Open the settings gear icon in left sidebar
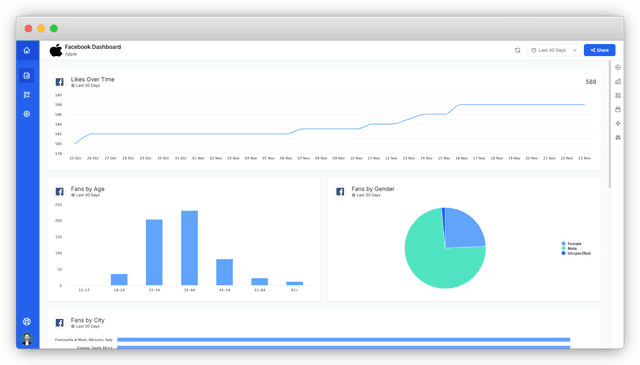This screenshot has height=365, width=640. tap(27, 114)
